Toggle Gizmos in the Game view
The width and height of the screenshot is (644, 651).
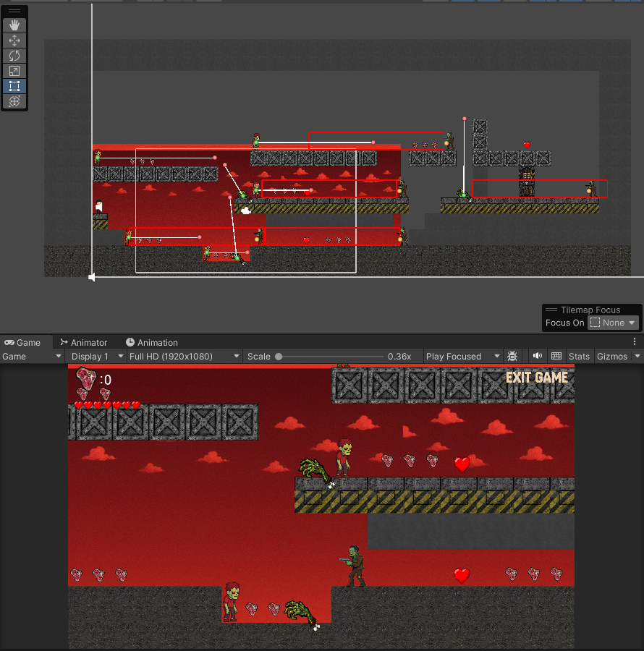point(611,356)
